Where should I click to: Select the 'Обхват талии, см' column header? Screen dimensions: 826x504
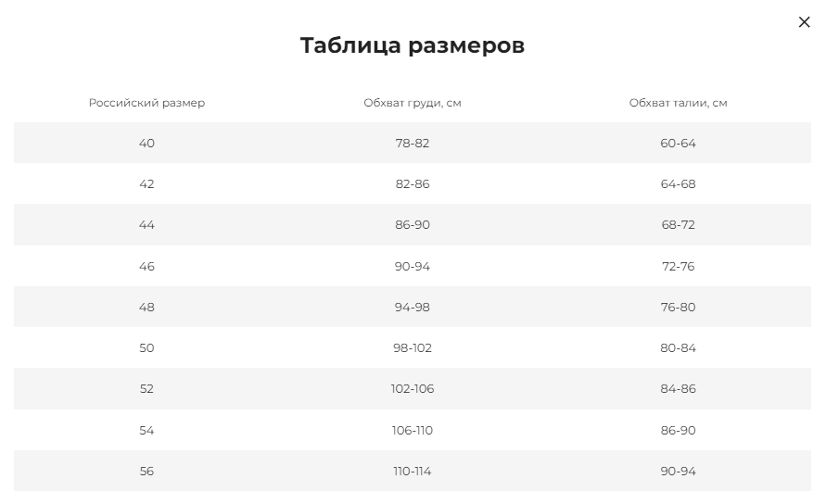pyautogui.click(x=678, y=103)
